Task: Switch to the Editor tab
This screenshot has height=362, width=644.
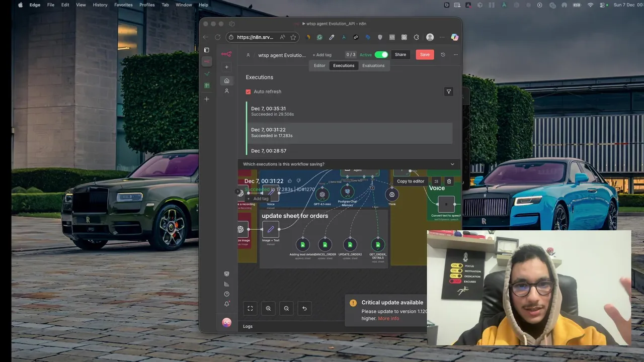Action: 319,65
